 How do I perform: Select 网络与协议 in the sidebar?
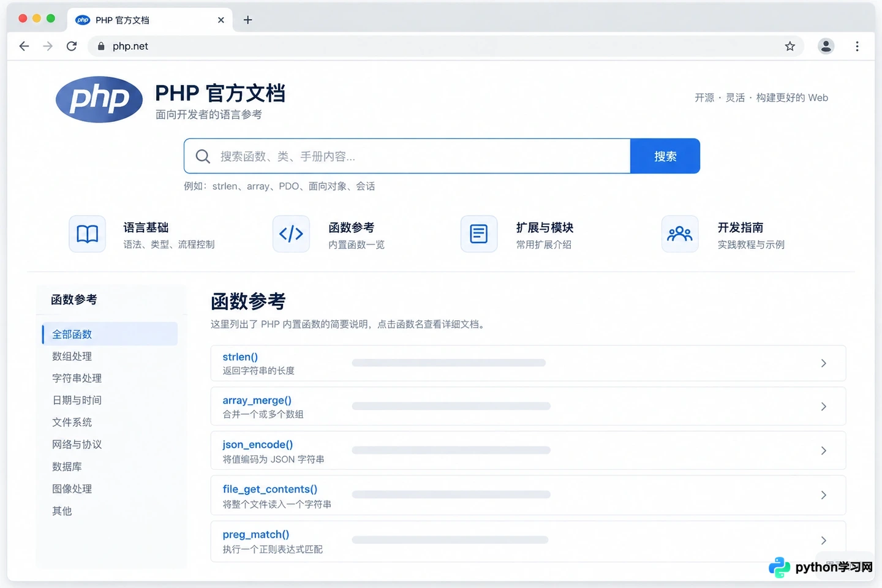point(77,444)
